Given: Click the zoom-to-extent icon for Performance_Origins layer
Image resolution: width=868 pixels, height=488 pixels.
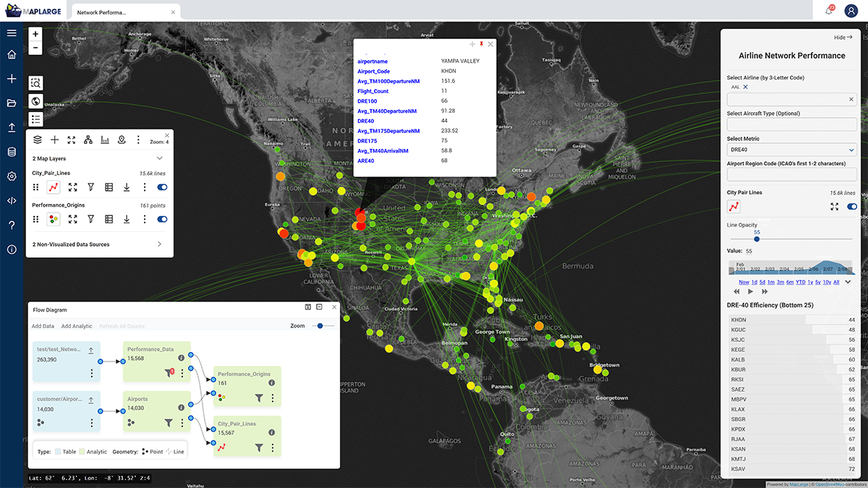Looking at the screenshot, I should point(72,219).
